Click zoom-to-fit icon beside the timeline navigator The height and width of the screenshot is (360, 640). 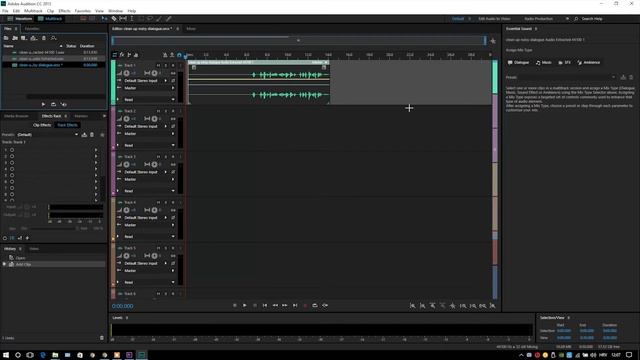pos(493,41)
